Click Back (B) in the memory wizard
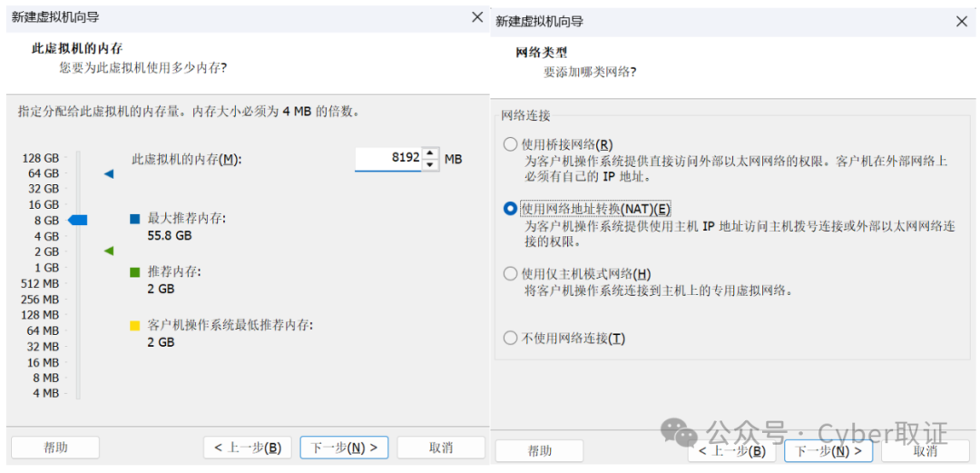Viewport: 980px width, 473px height. [248, 448]
